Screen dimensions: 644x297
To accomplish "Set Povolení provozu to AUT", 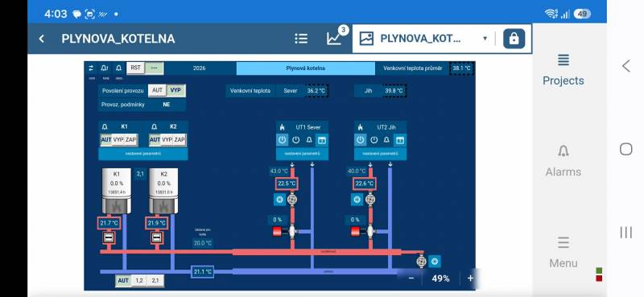I will pos(157,90).
